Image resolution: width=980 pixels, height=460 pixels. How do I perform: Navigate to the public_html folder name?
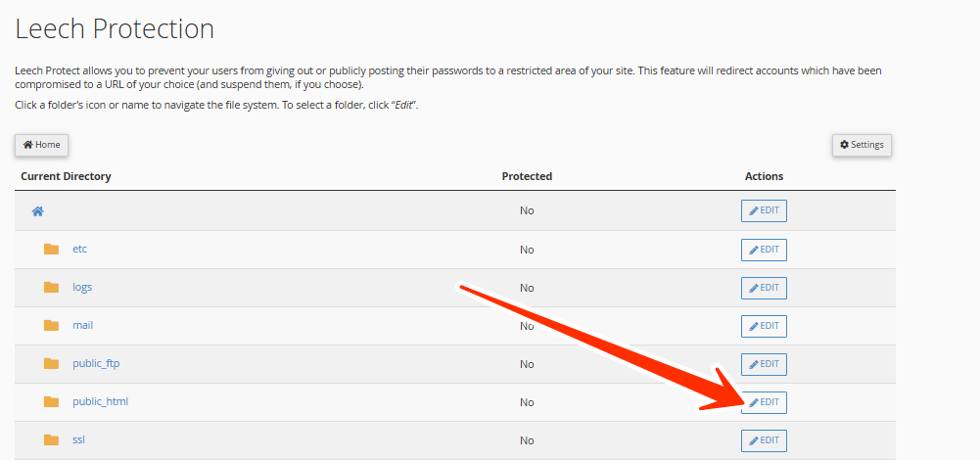pos(100,402)
